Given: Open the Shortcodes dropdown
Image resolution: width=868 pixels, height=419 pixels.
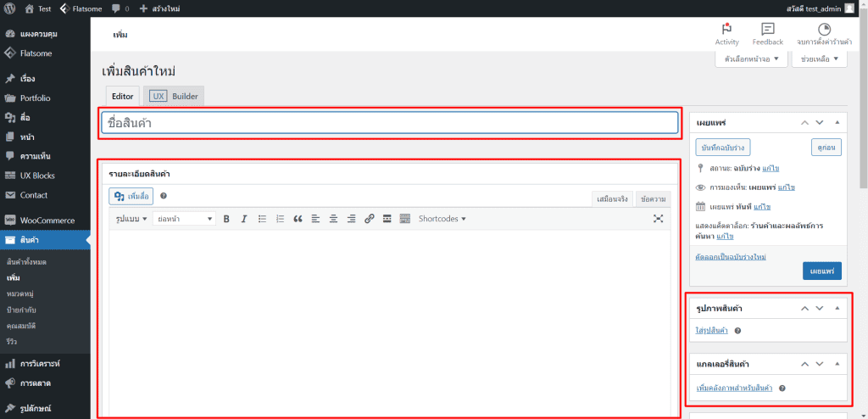Looking at the screenshot, I should tap(442, 219).
